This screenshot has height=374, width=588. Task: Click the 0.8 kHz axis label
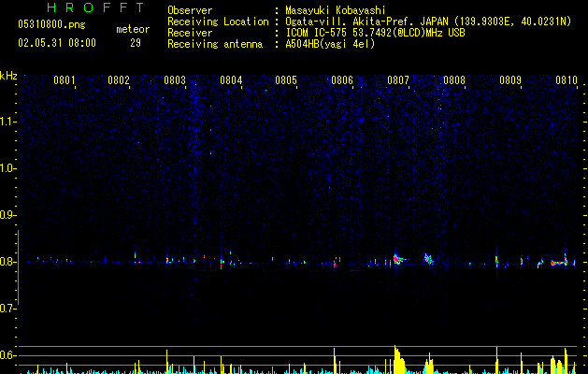pos(7,262)
